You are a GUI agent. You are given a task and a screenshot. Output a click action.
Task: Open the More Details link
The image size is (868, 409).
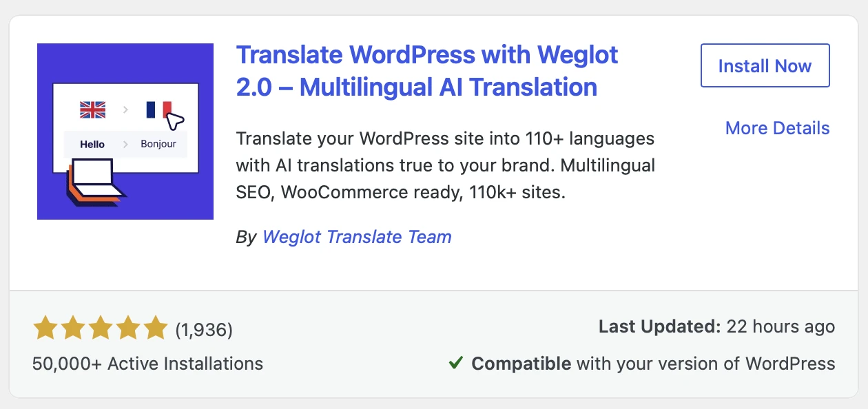pyautogui.click(x=777, y=128)
